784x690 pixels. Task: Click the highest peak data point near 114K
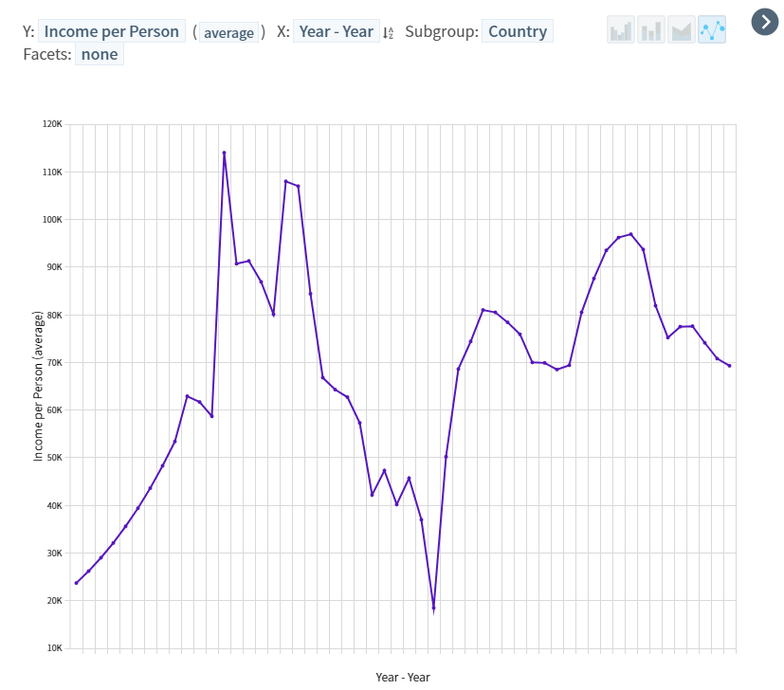coord(224,153)
